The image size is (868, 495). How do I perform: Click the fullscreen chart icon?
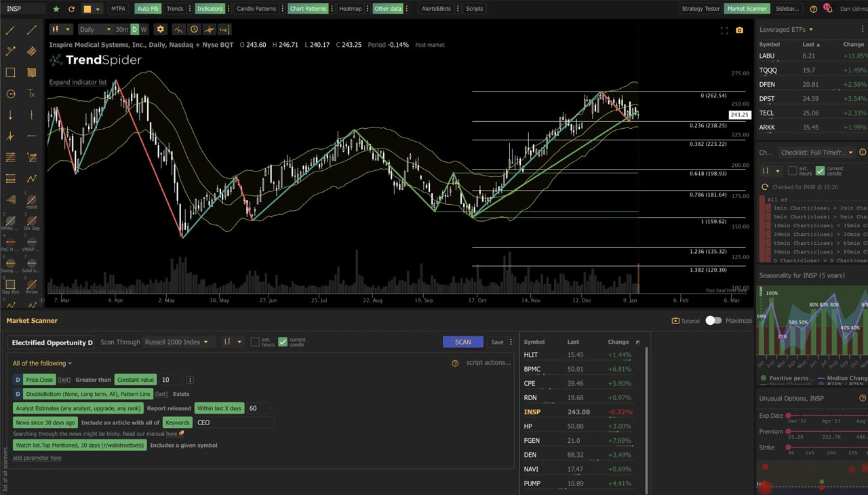(x=724, y=31)
